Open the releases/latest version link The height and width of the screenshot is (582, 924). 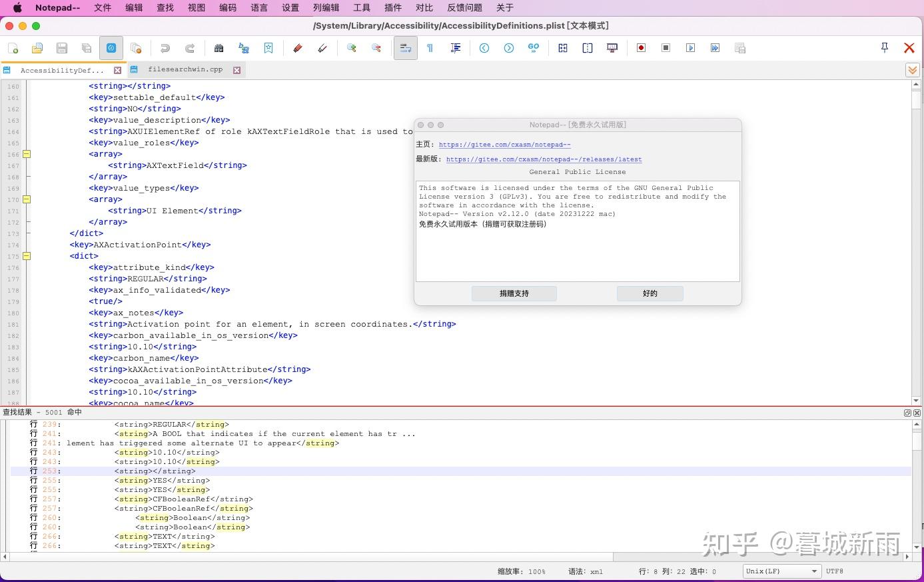(544, 159)
